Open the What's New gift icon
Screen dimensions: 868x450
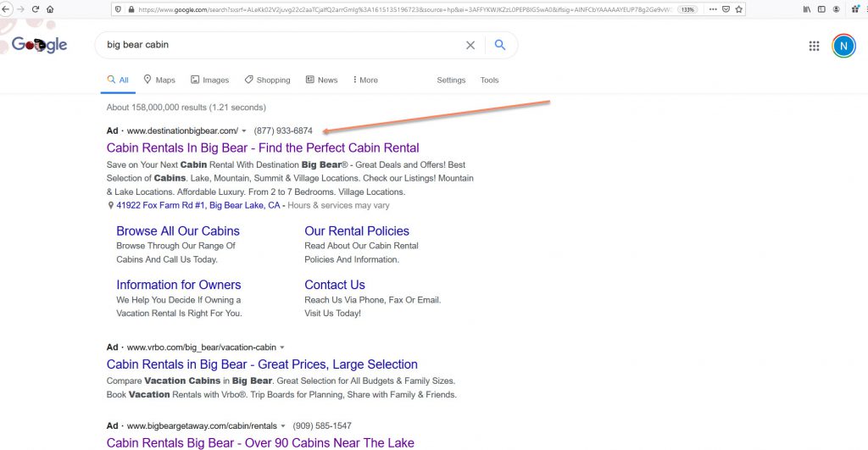click(856, 9)
